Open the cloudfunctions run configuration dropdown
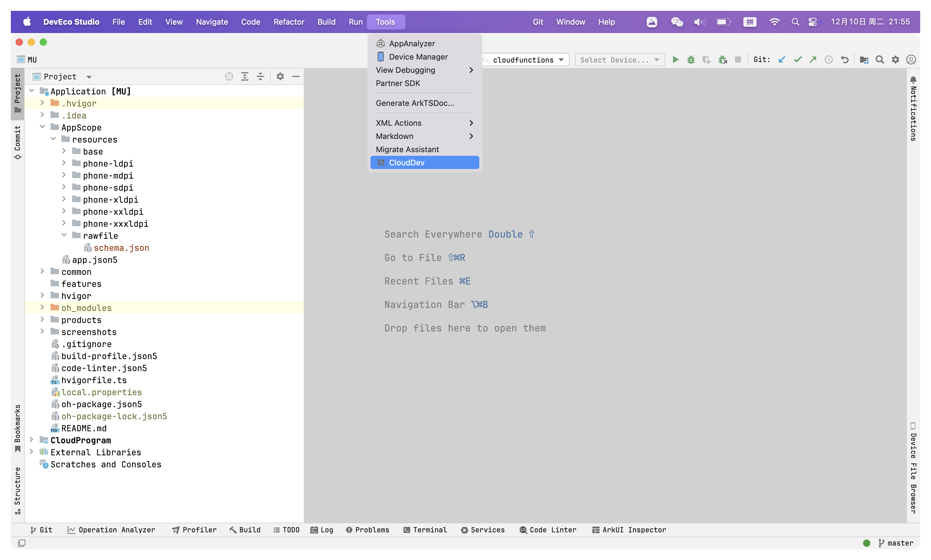 click(525, 60)
